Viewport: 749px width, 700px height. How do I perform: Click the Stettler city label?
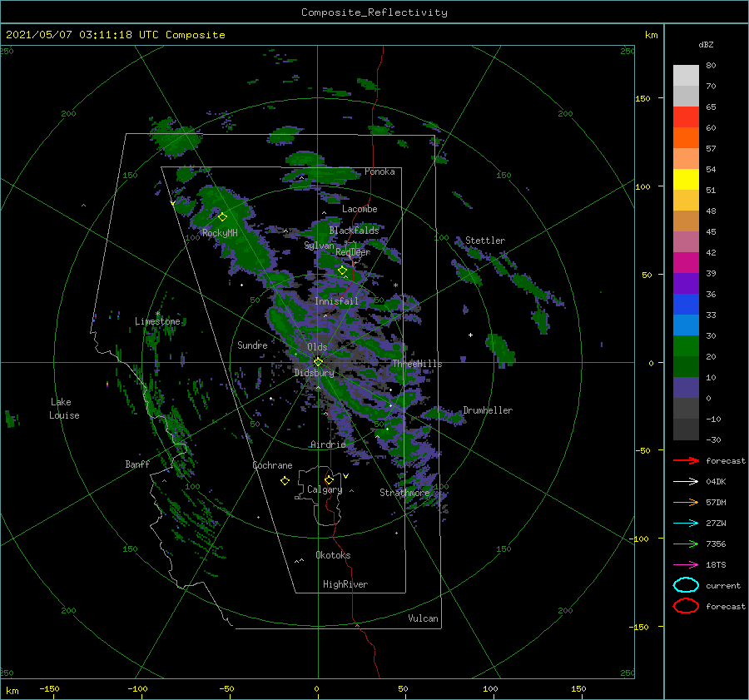[x=485, y=241]
